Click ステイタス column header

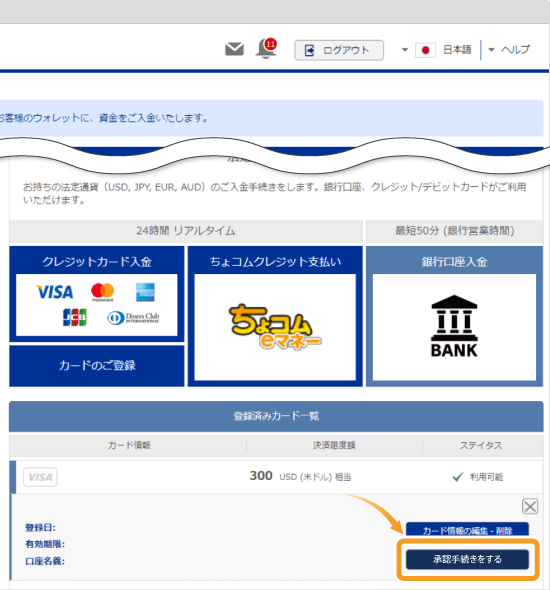(481, 446)
